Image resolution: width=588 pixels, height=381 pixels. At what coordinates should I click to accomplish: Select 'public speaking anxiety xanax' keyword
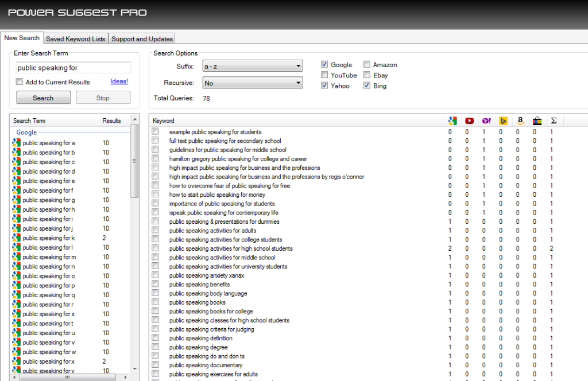[206, 275]
